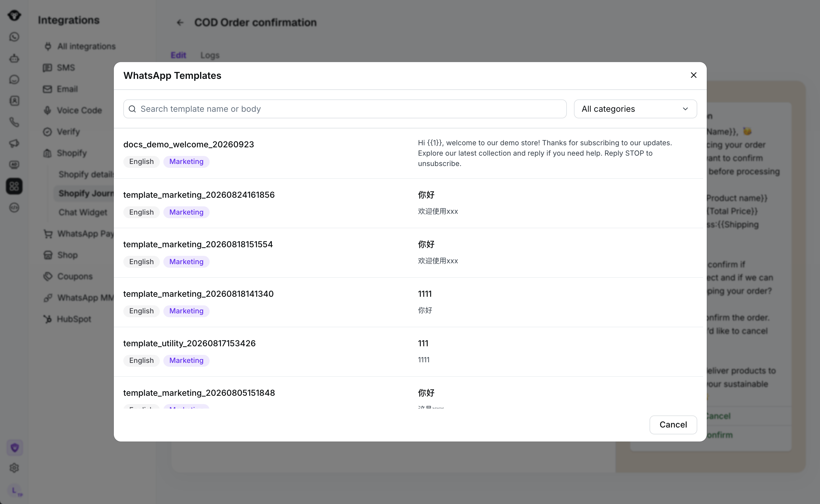The image size is (820, 504).
Task: Click the WhatsApp icon in left rail
Action: coord(14,37)
